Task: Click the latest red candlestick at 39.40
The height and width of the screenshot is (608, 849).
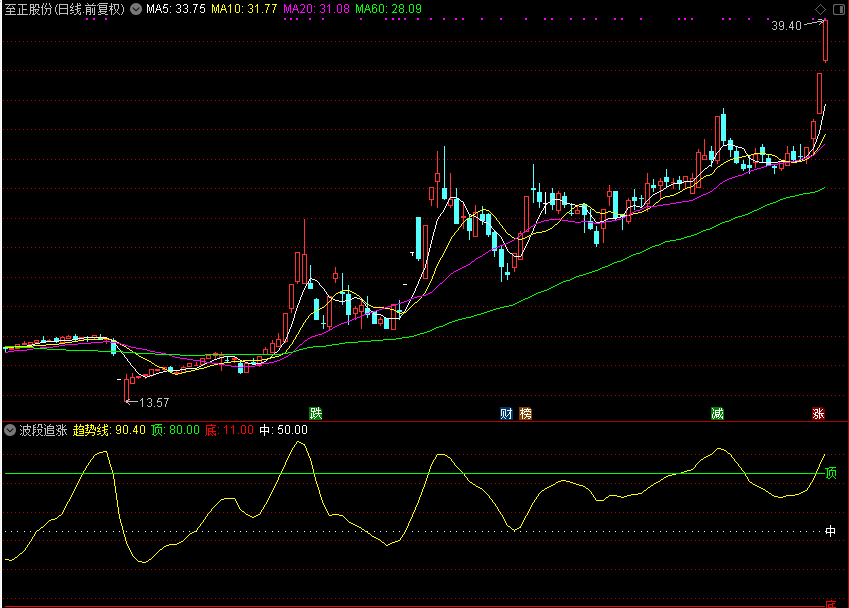Action: 825,41
